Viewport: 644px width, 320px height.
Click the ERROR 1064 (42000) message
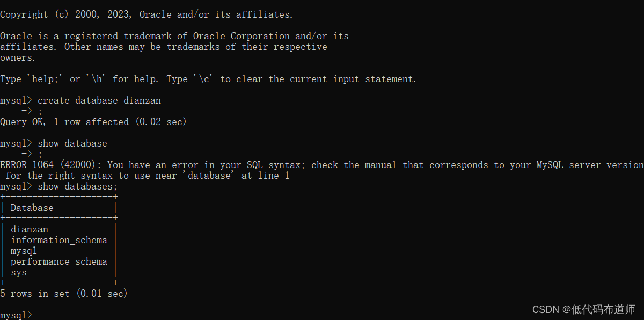pyautogui.click(x=322, y=165)
